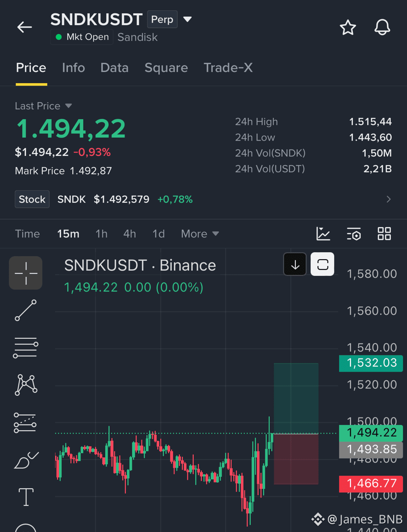The height and width of the screenshot is (532, 407).
Task: Click the red loss zone of position
Action: point(296,459)
